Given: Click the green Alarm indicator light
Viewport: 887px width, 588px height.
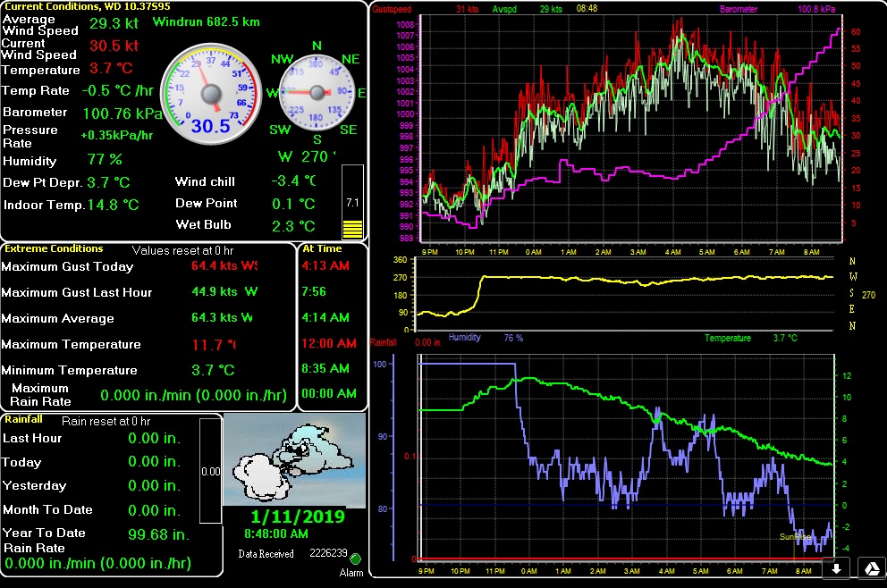Looking at the screenshot, I should (x=355, y=559).
